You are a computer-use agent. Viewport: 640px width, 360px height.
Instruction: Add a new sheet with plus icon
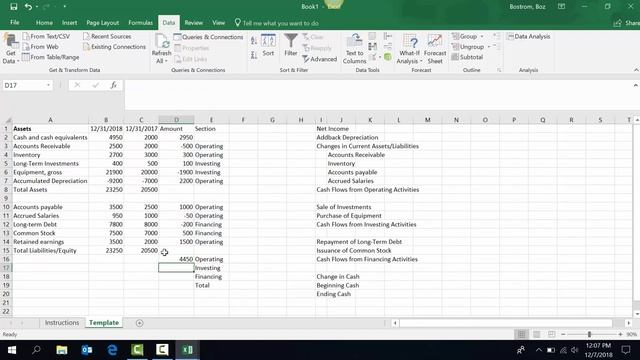[x=140, y=323]
